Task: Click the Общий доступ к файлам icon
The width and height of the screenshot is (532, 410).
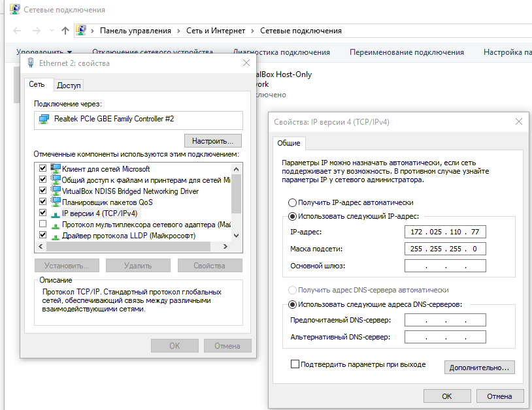Action: (x=56, y=180)
